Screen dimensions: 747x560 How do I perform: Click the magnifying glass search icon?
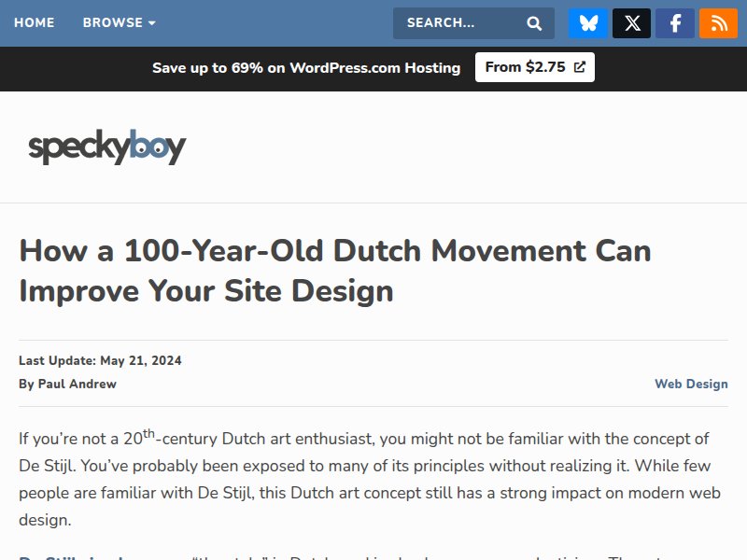click(x=534, y=23)
